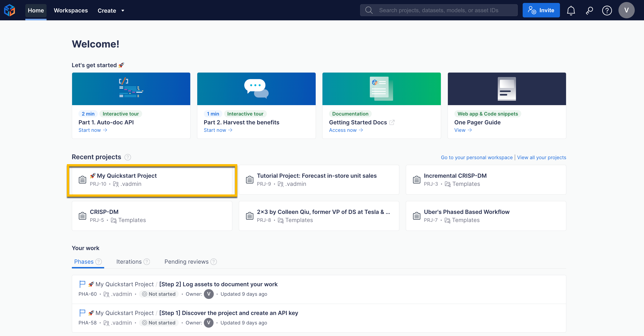Click help icon next to Pending reviews
Image resolution: width=644 pixels, height=336 pixels.
coord(214,262)
